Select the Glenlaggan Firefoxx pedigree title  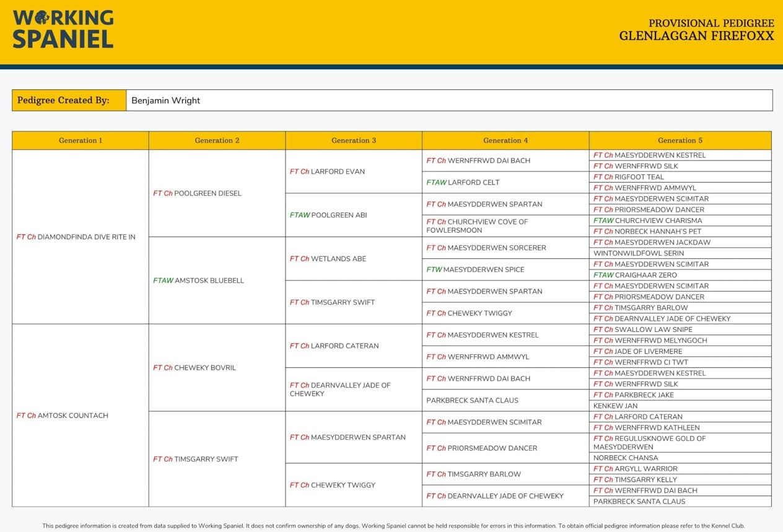pyautogui.click(x=696, y=36)
